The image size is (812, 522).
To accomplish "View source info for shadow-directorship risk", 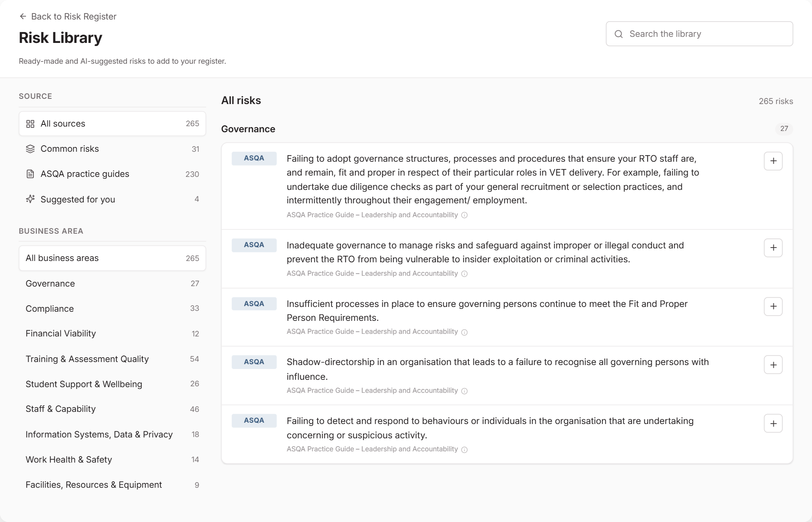I will click(x=464, y=391).
